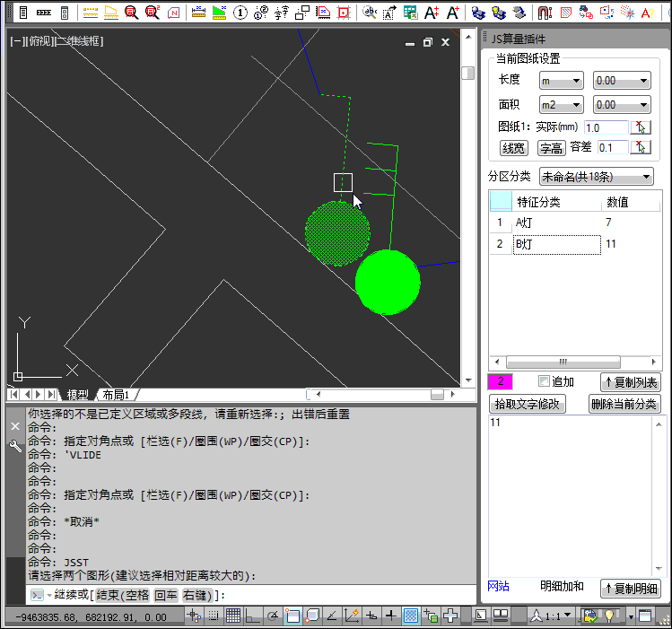Enable the 追加 checkbox
The image size is (672, 629).
[544, 381]
